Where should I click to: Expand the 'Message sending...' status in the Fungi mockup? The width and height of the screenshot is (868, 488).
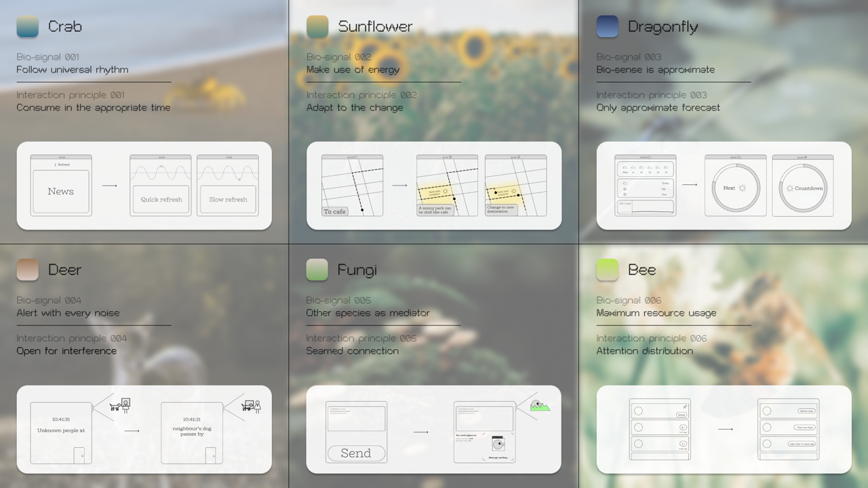pyautogui.click(x=499, y=457)
